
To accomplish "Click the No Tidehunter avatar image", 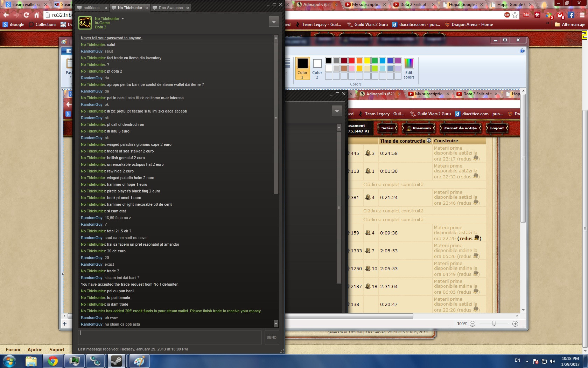I will click(x=85, y=22).
